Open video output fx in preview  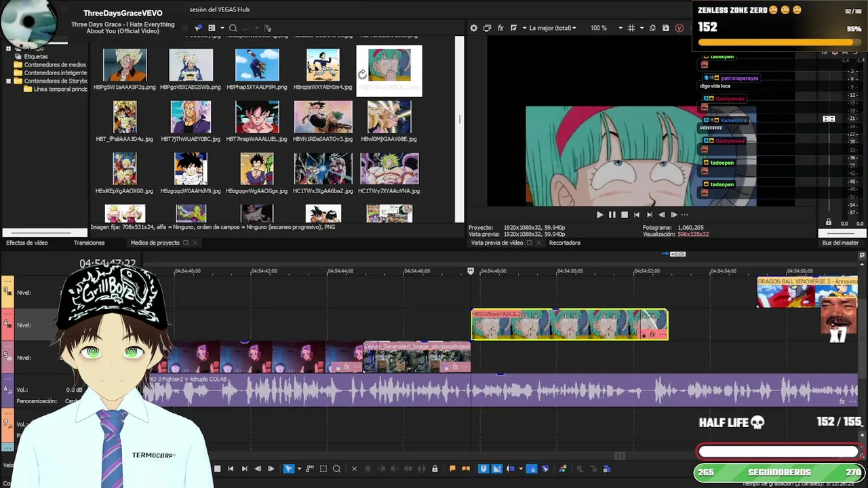(500, 28)
